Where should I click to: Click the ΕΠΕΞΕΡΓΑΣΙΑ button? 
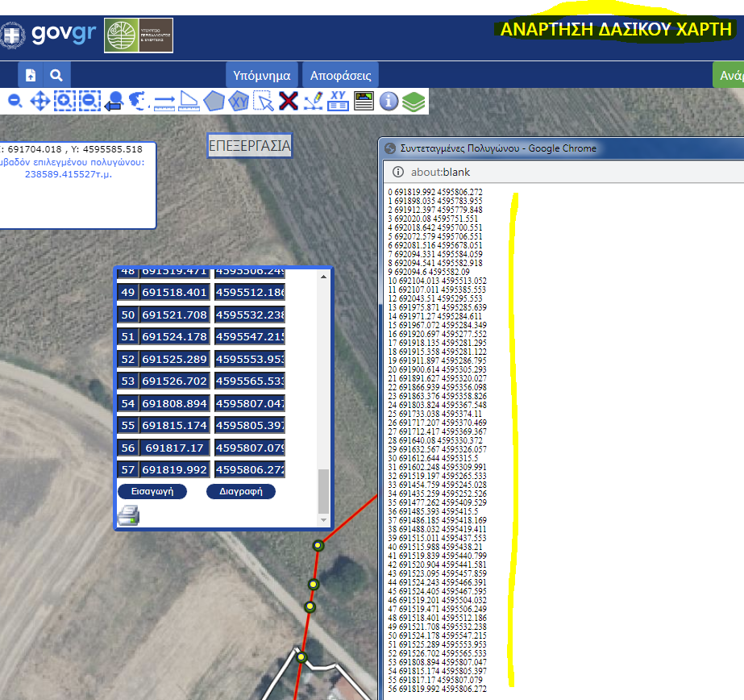point(249,146)
